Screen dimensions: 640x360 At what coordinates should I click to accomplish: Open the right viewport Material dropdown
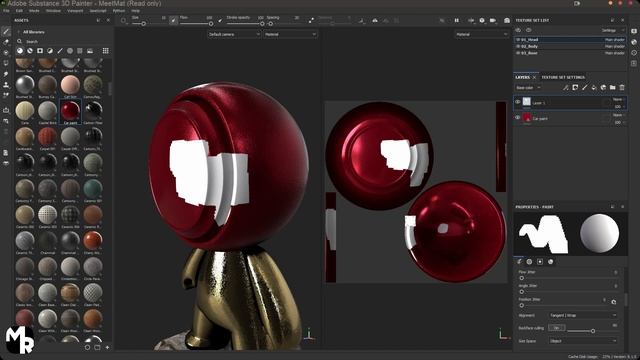(482, 35)
